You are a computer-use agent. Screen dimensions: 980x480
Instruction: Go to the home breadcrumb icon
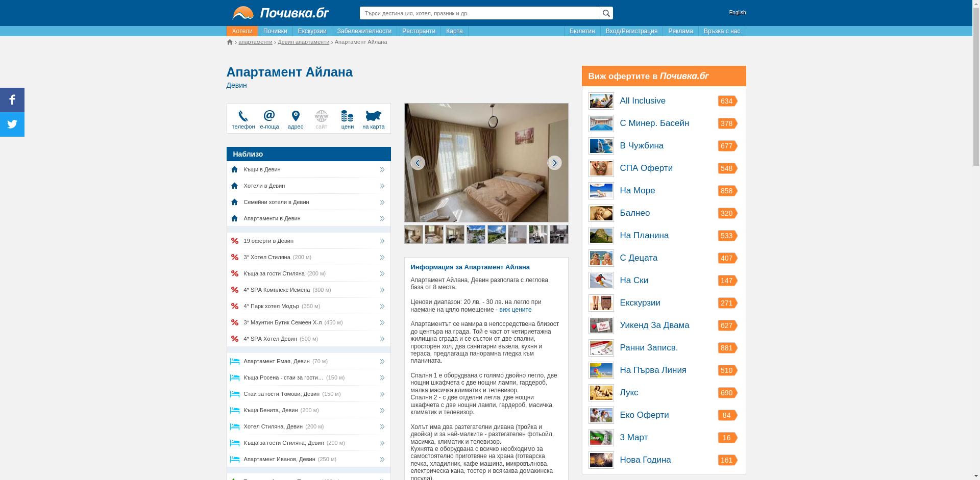tap(230, 42)
